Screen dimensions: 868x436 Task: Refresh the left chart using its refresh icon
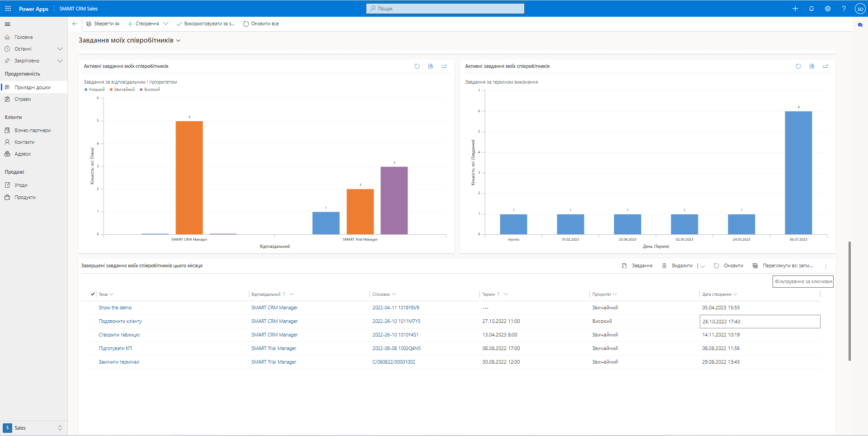417,66
